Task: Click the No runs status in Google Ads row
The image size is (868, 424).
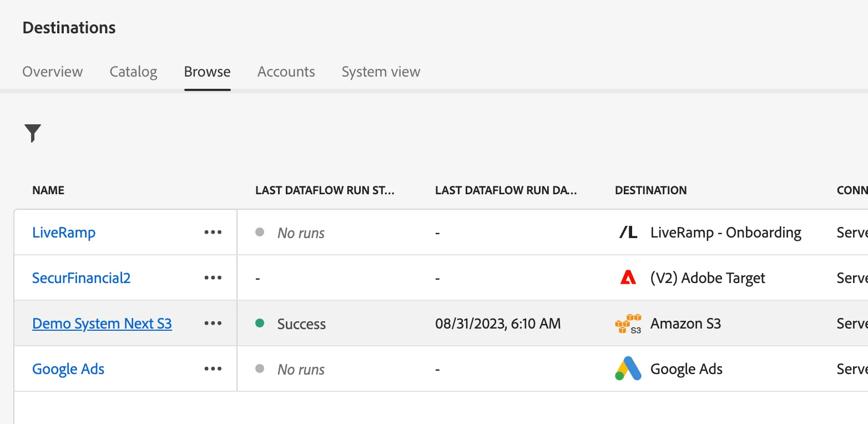Action: pyautogui.click(x=301, y=370)
